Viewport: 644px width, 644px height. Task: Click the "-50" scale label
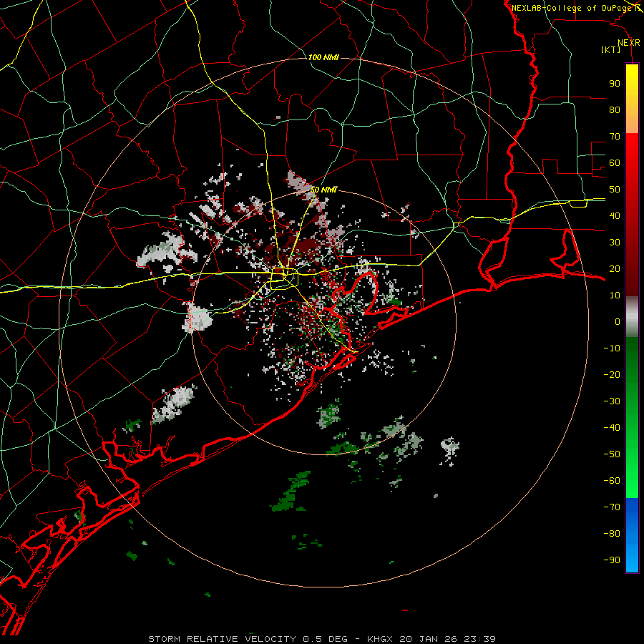tap(612, 454)
